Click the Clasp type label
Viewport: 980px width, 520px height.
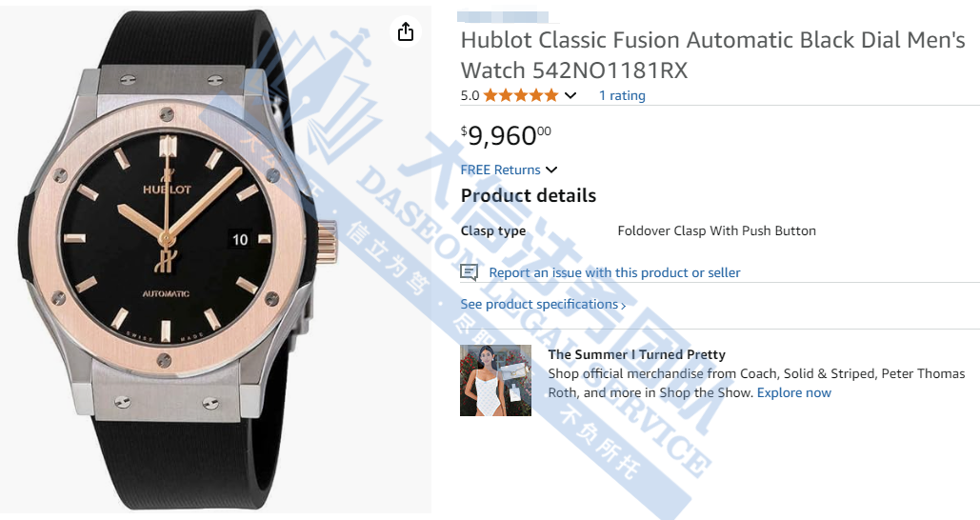(x=493, y=230)
